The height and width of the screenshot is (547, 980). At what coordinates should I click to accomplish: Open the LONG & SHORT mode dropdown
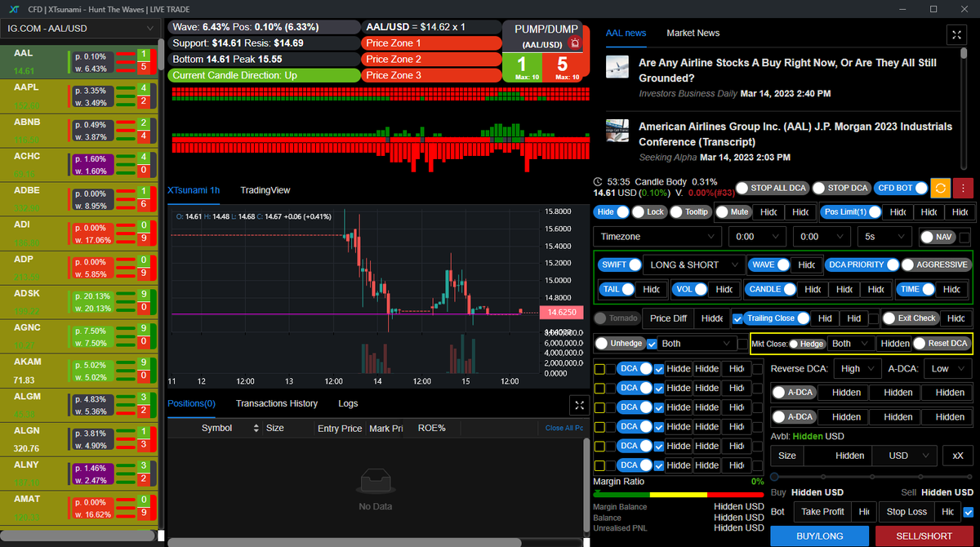pos(693,265)
